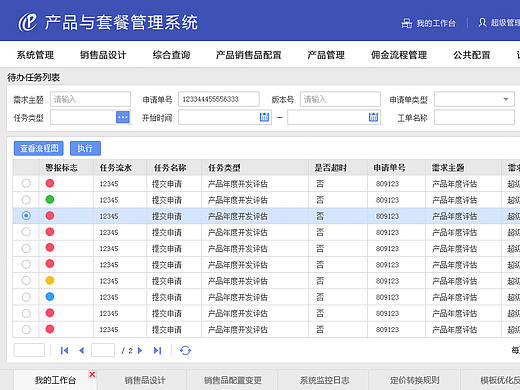Open the 开始时间 start date calendar icon

(264, 117)
